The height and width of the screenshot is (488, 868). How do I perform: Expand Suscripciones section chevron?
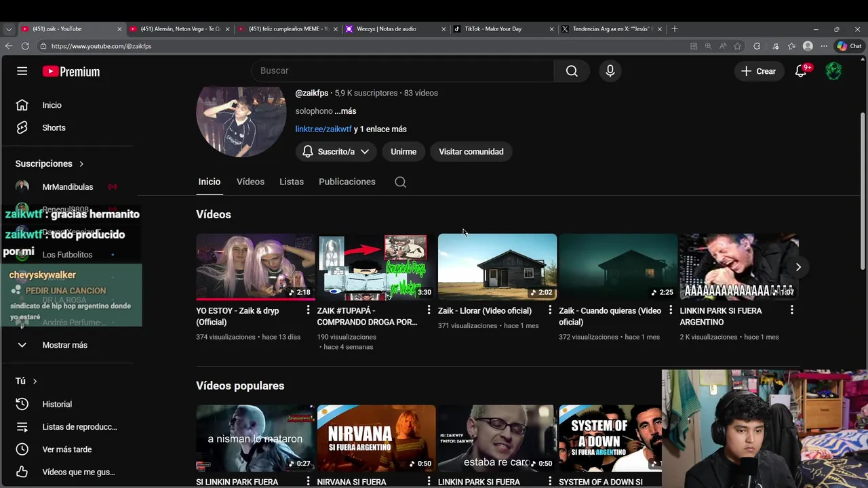[x=81, y=164]
